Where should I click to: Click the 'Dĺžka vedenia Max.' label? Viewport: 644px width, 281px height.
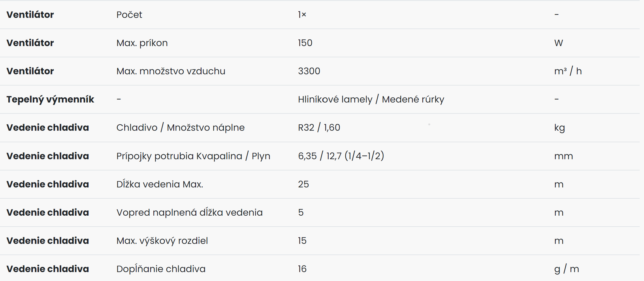(160, 184)
